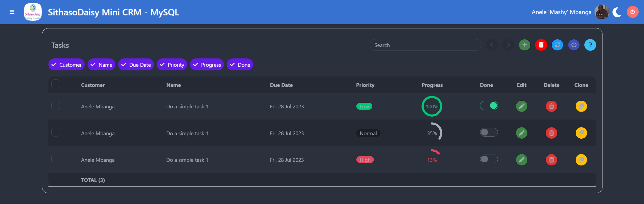The image size is (644, 204).
Task: Edit the Low priority task
Action: tap(522, 106)
